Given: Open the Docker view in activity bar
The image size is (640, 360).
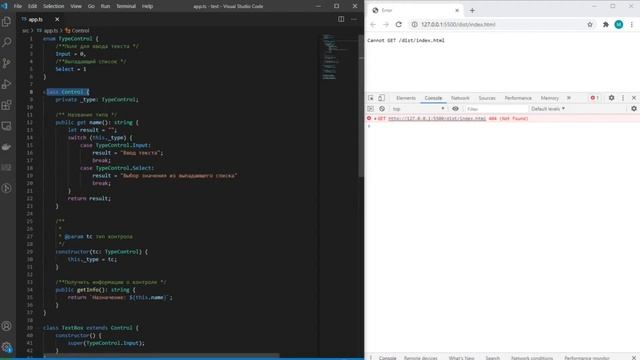Looking at the screenshot, I should pos(7,147).
